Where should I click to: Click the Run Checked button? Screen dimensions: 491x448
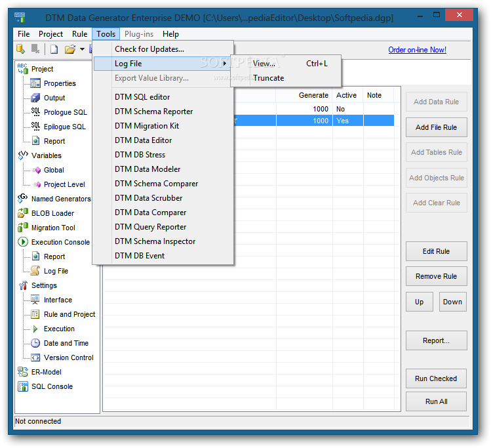point(436,378)
